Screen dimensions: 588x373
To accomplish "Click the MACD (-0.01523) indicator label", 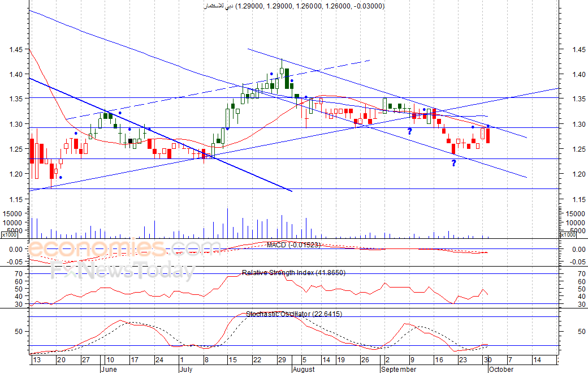I will click(x=293, y=245).
